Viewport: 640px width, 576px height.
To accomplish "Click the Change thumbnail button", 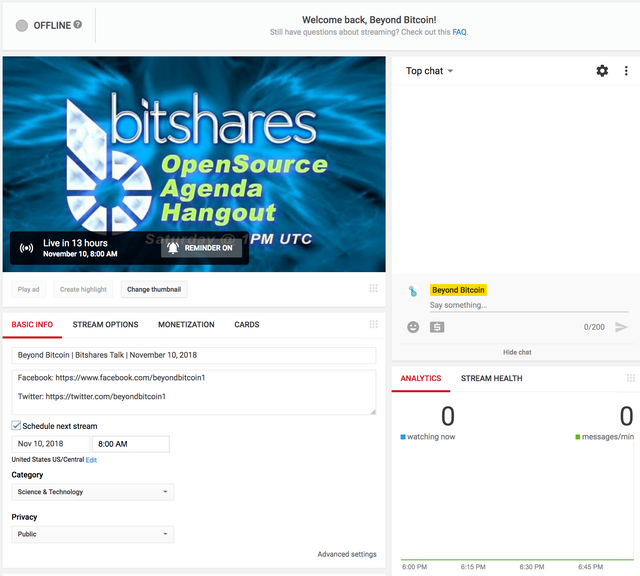I will pyautogui.click(x=154, y=289).
